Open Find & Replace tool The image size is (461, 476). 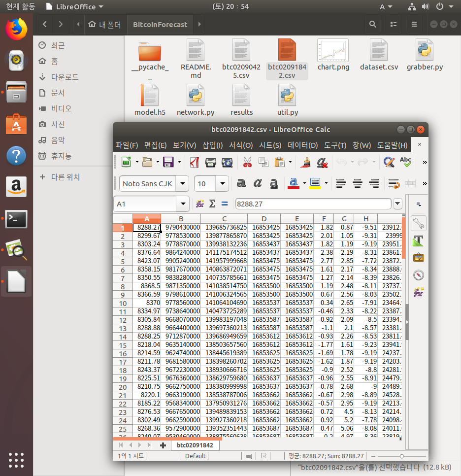tap(389, 162)
